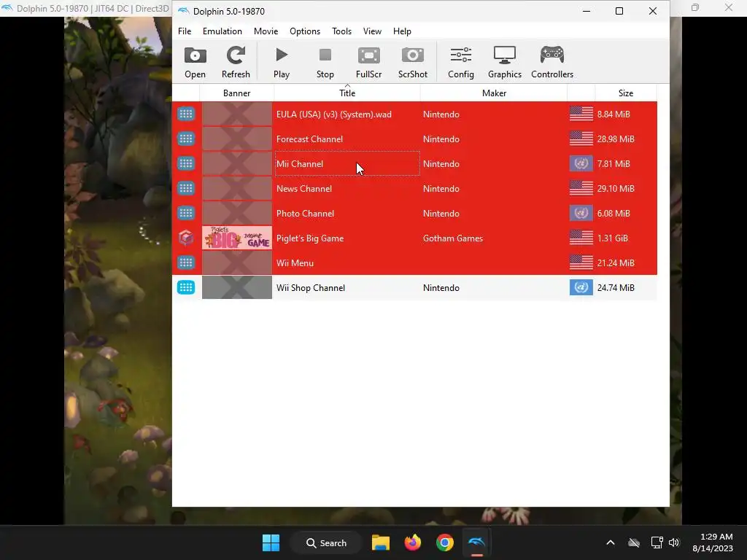This screenshot has height=560, width=747.
Task: Sort list by Size column header
Action: [625, 93]
